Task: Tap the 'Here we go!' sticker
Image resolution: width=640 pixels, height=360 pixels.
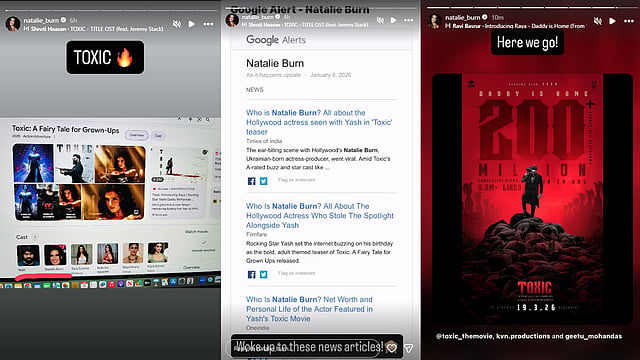Action: 527,42
